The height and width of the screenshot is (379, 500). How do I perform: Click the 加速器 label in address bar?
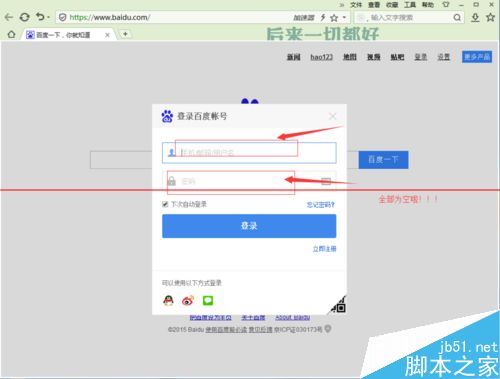click(304, 17)
